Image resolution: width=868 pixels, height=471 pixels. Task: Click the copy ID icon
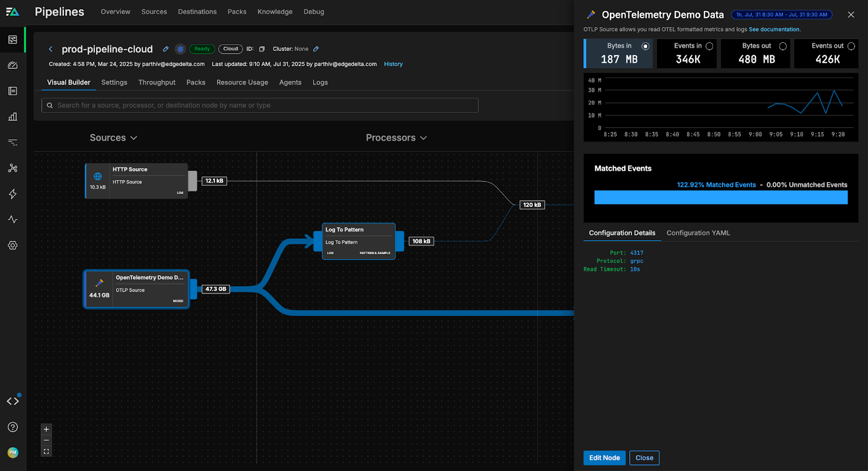[x=261, y=49]
